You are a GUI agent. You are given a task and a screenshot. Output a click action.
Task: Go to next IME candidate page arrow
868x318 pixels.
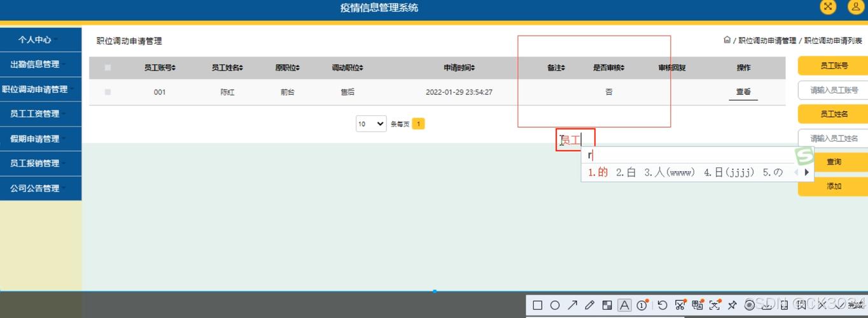coord(807,172)
